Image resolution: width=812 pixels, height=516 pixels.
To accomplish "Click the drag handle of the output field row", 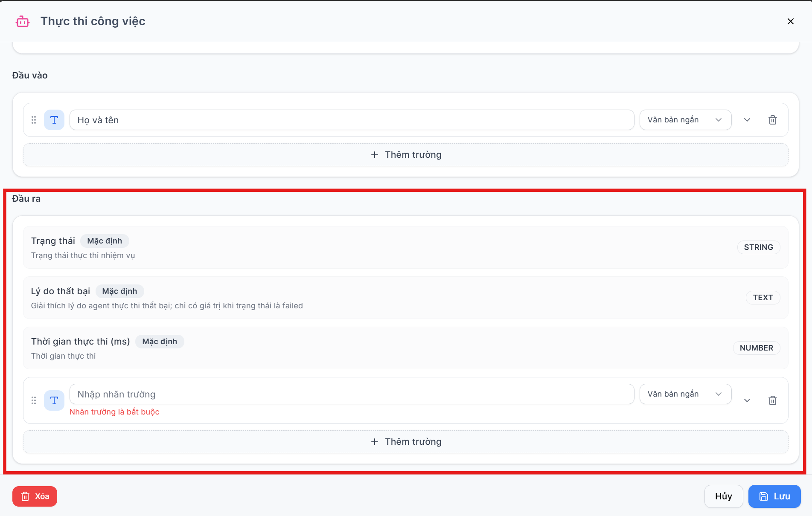I will (x=34, y=400).
